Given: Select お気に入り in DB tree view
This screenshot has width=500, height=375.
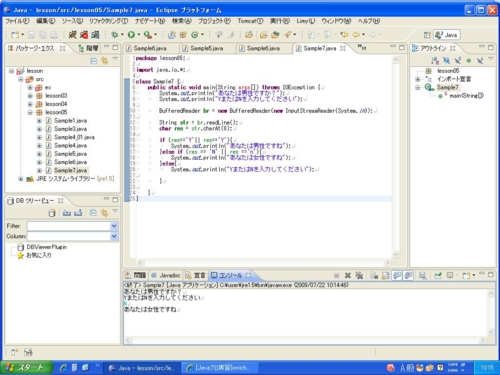Looking at the screenshot, I should [39, 255].
